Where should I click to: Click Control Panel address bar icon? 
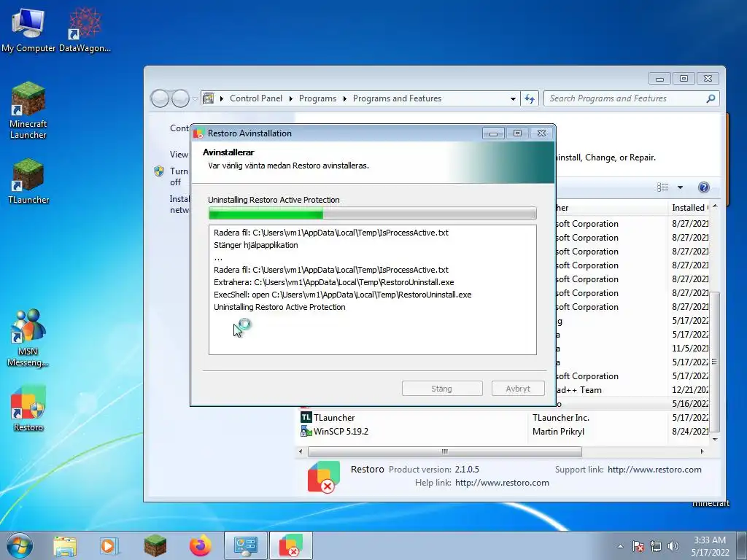pyautogui.click(x=209, y=98)
